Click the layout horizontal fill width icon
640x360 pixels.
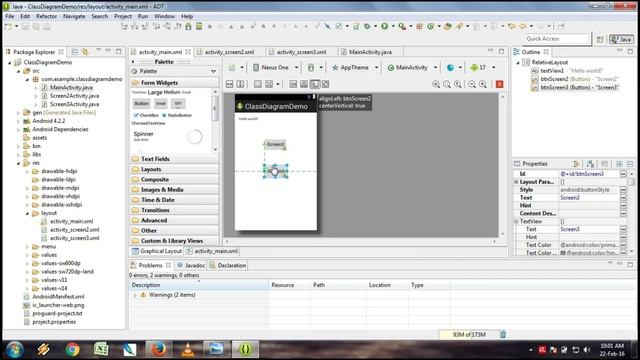(x=230, y=84)
